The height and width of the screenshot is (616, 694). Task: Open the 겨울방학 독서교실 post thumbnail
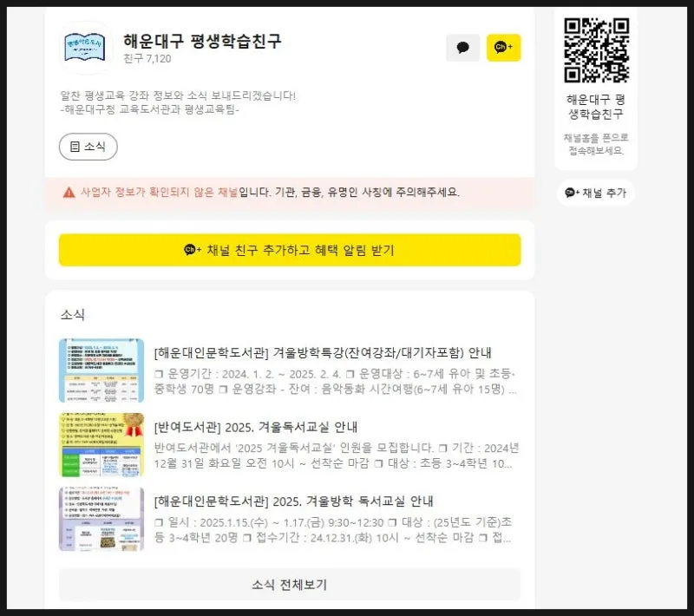click(101, 519)
